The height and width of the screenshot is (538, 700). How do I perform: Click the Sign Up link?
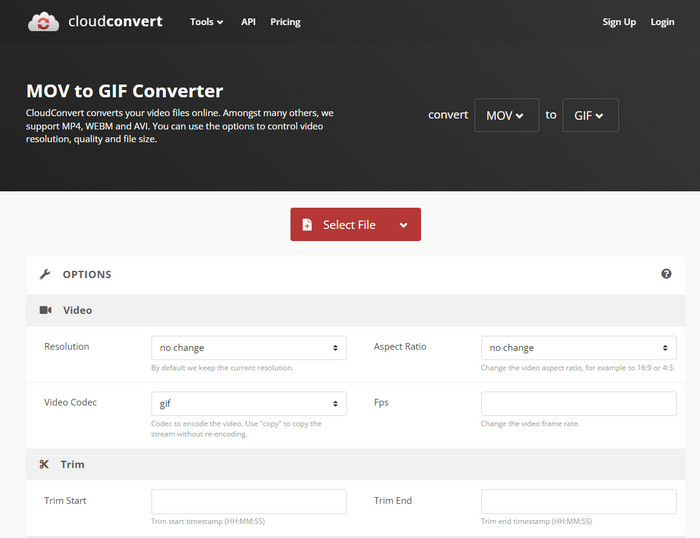point(619,22)
